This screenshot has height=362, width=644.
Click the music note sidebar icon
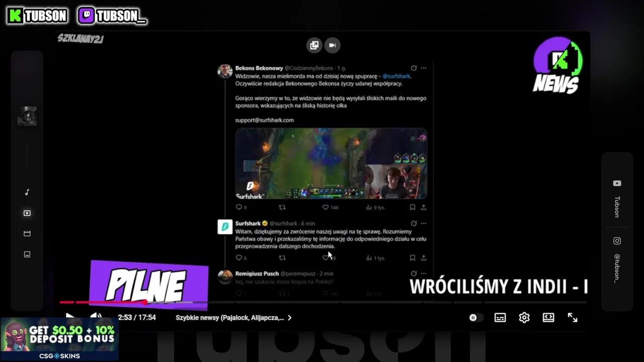point(27,192)
